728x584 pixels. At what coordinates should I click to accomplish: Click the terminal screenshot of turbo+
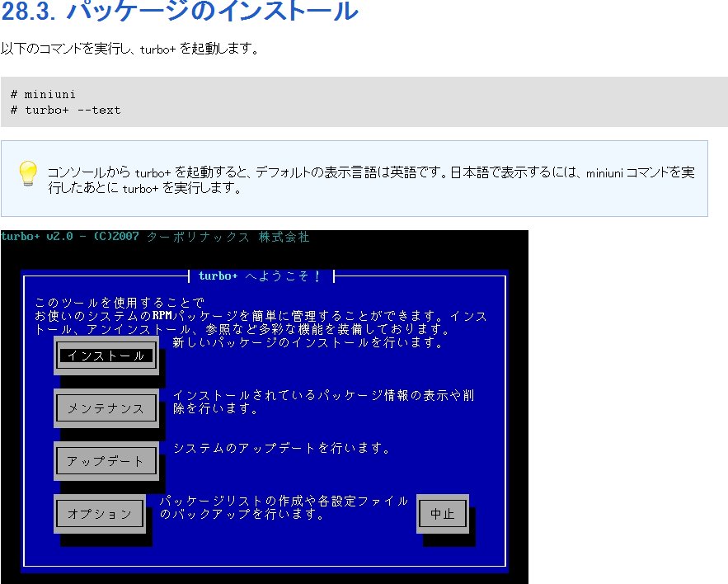(264, 407)
